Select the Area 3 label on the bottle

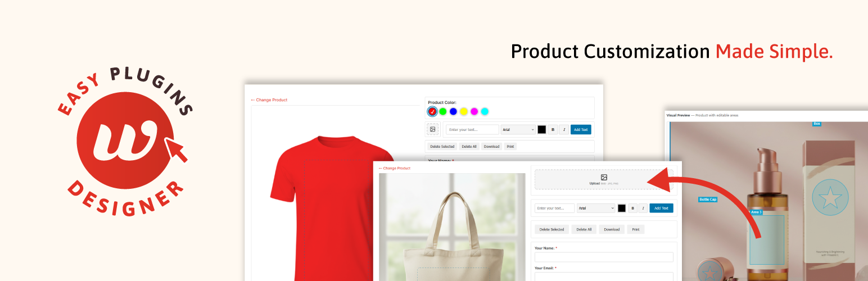[x=756, y=212]
